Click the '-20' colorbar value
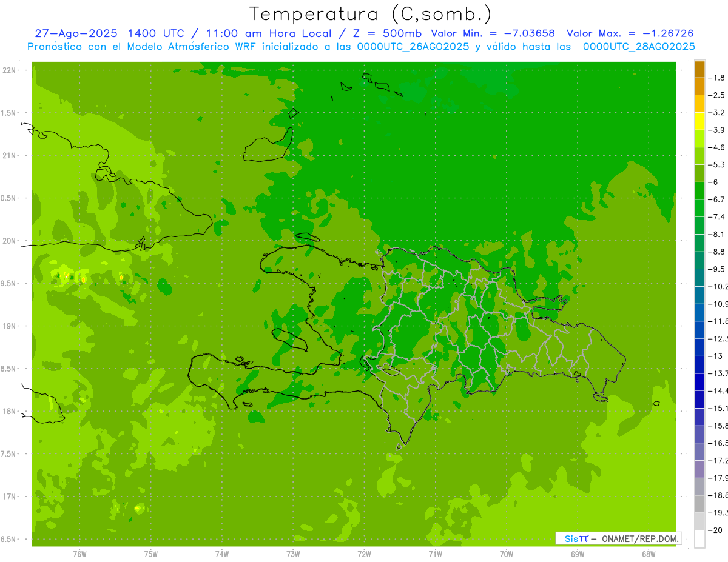The image size is (728, 562). click(x=716, y=530)
